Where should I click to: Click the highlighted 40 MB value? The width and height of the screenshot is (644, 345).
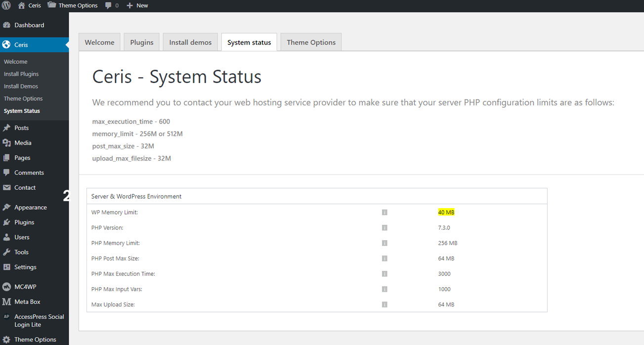point(446,213)
